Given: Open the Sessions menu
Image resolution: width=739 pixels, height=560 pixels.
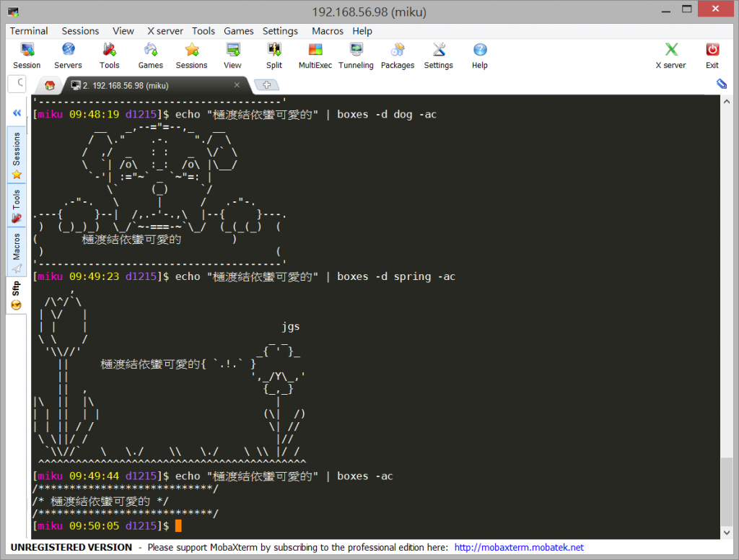Looking at the screenshot, I should click(80, 31).
